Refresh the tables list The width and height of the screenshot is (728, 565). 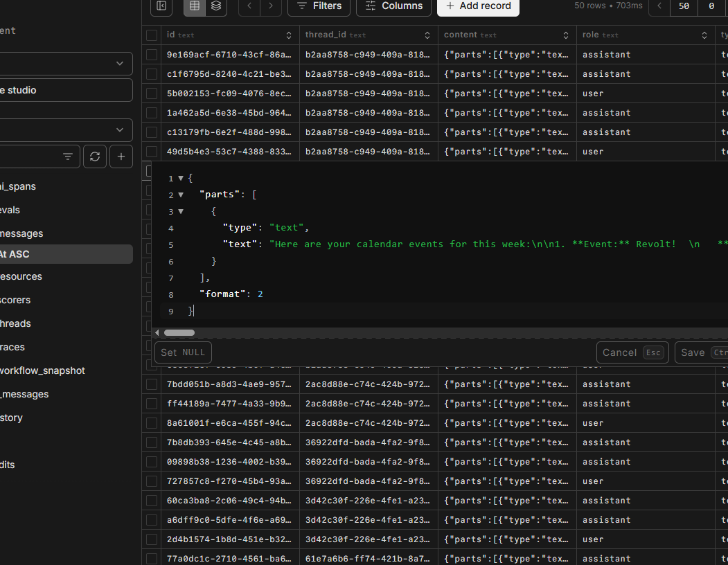[x=95, y=157]
